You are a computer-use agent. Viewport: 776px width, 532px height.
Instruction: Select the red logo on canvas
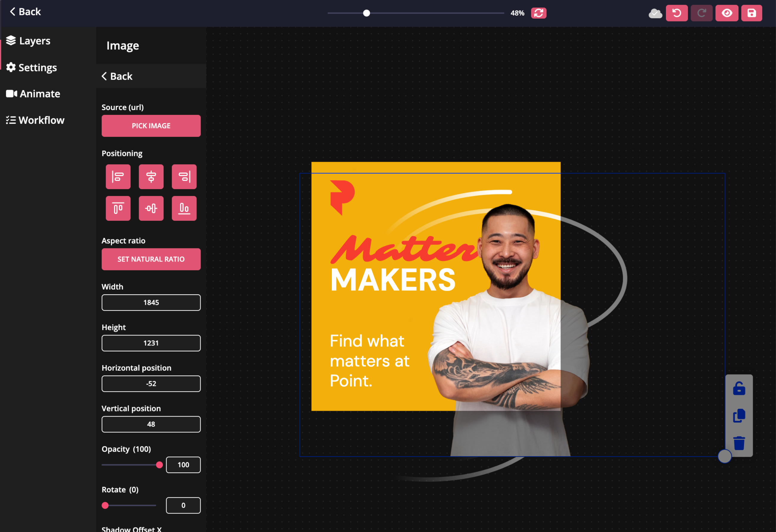342,198
